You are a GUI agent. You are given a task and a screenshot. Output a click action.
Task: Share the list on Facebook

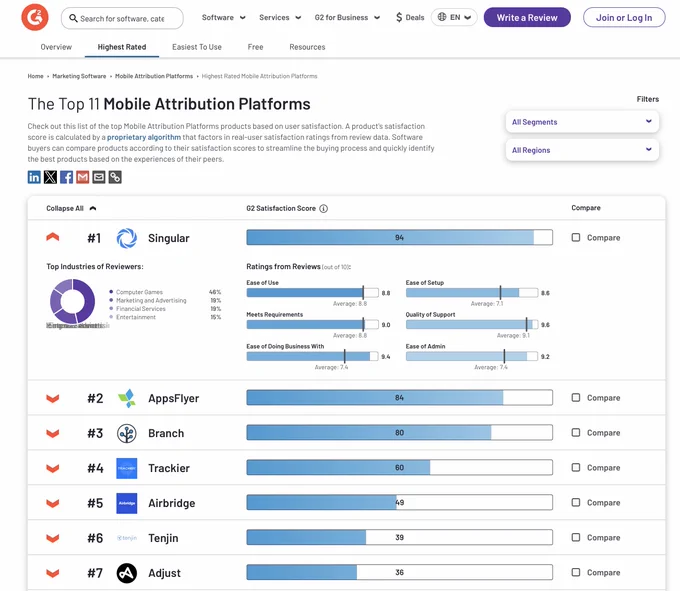tap(66, 177)
